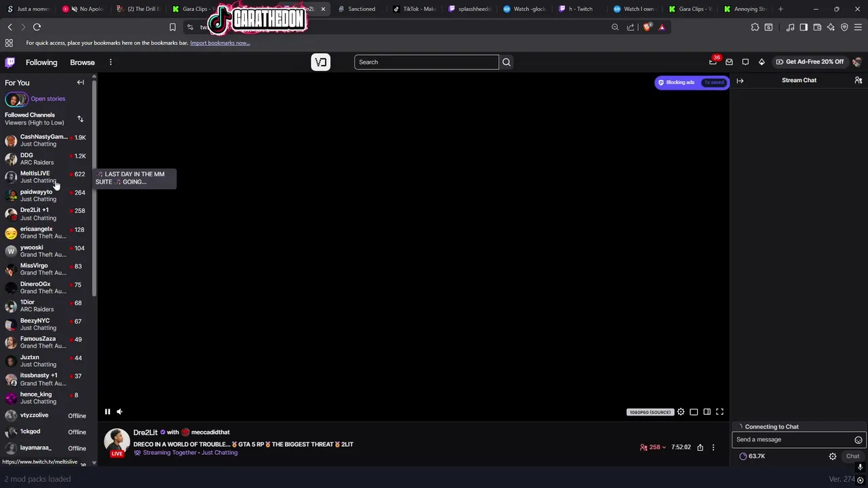Click the sidebar scrollbar down arrow

point(94,463)
